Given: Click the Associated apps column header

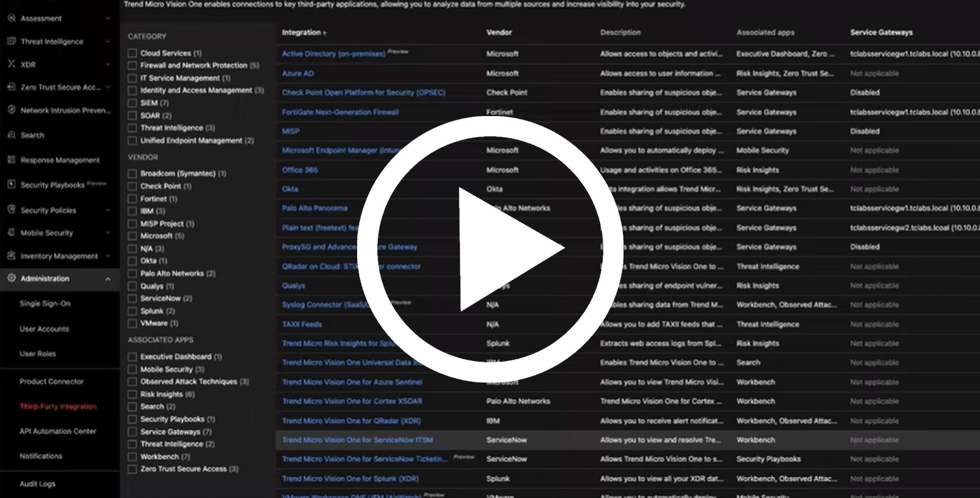Looking at the screenshot, I should (766, 32).
